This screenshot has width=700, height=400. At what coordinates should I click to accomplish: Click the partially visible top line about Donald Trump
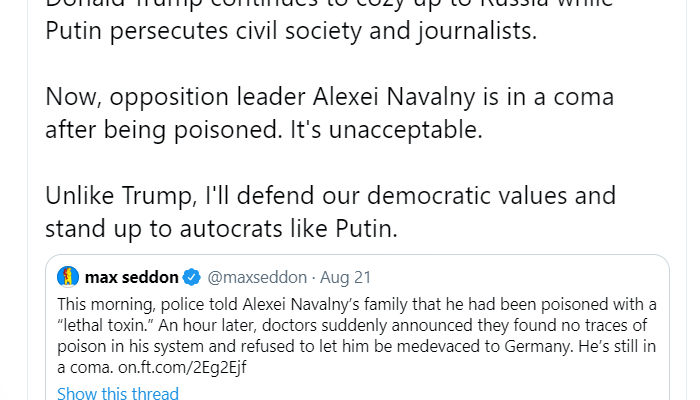point(330,4)
